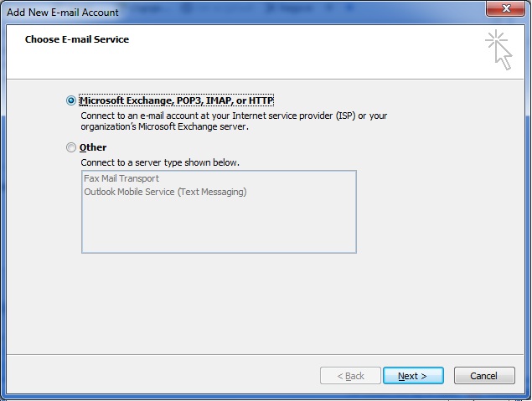
Task: Click the wizard cursor icon in header
Action: [x=498, y=50]
